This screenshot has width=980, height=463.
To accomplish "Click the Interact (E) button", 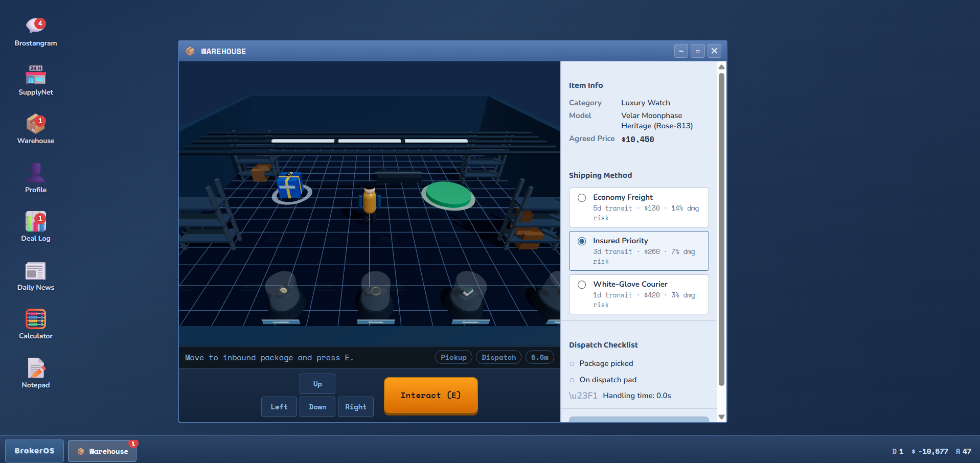I will [x=431, y=396].
